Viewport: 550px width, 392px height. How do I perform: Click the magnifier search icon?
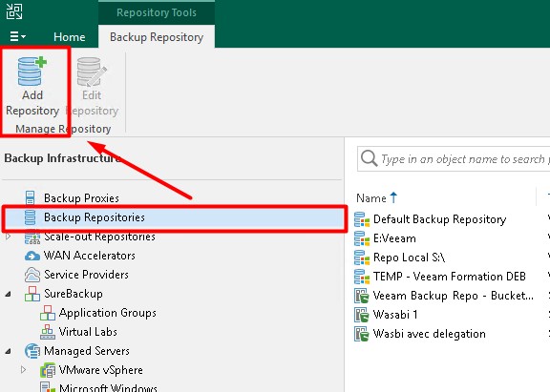pos(369,158)
